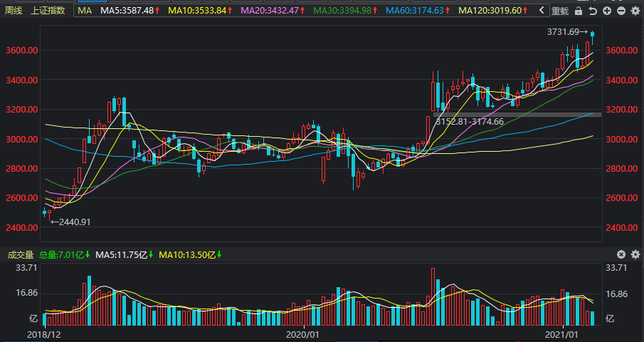Click the lock icon in the chart toolbar
Viewport: 644px width, 342px height.
(x=579, y=11)
